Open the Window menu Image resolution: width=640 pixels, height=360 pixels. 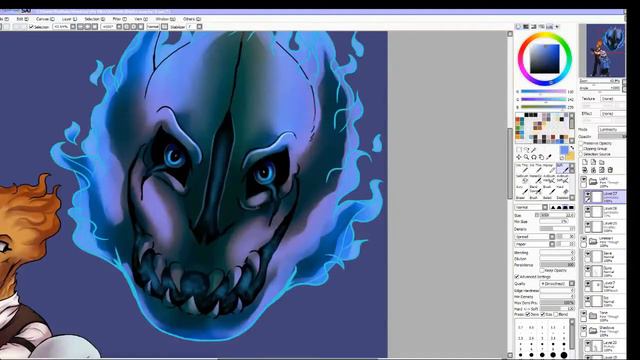[x=165, y=19]
